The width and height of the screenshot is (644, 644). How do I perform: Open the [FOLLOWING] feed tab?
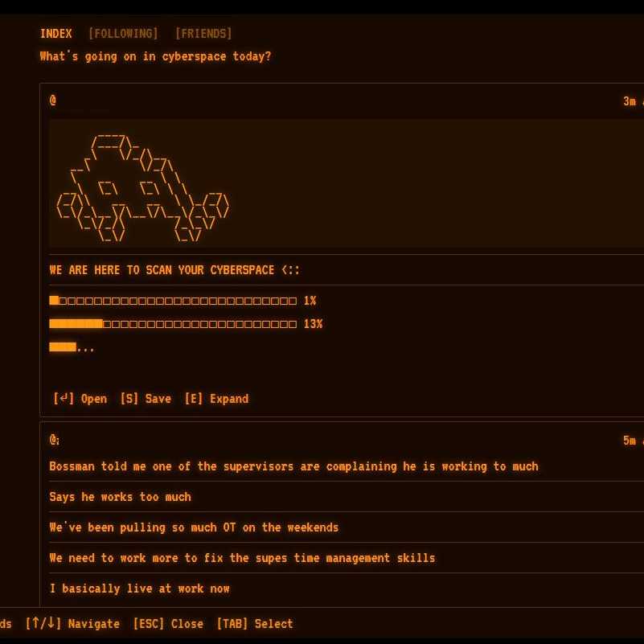click(x=123, y=34)
